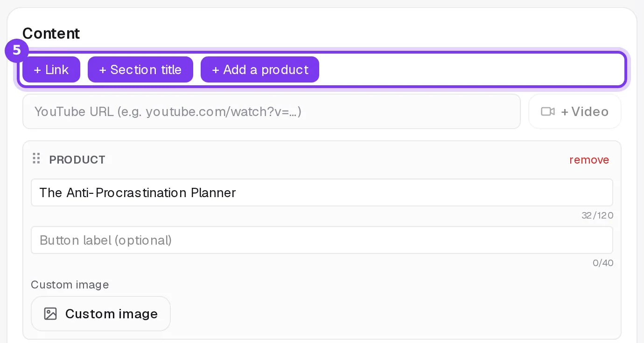The width and height of the screenshot is (644, 343).
Task: Click the PRODUCT block label
Action: [77, 160]
